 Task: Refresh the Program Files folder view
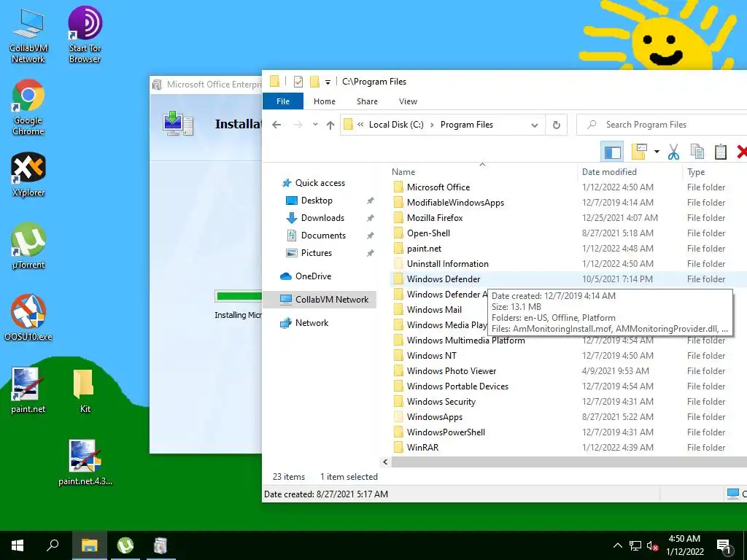click(556, 125)
